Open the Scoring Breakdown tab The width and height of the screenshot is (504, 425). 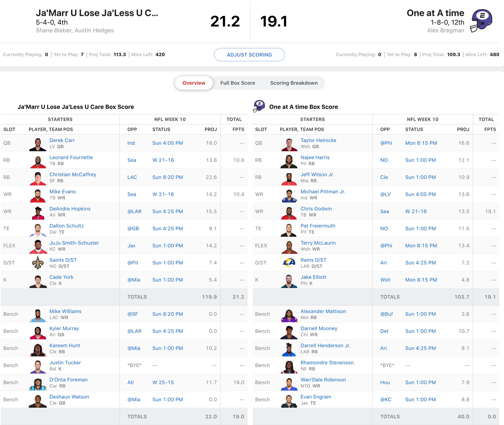tap(293, 83)
